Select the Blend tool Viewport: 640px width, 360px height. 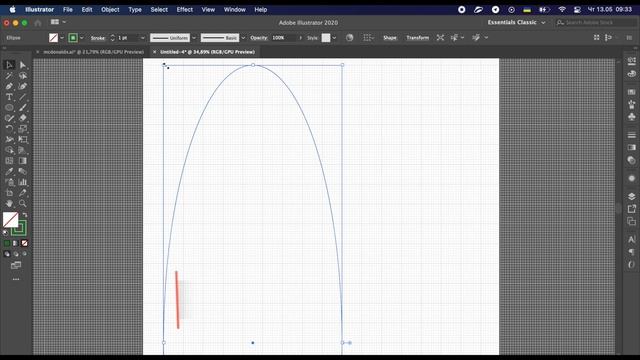point(23,171)
